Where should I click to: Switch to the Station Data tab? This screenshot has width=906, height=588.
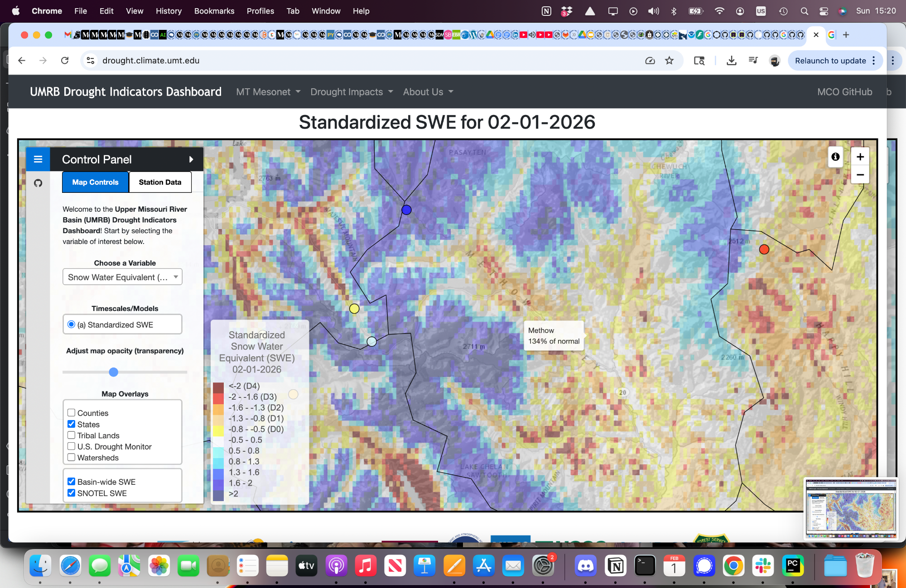click(x=160, y=182)
